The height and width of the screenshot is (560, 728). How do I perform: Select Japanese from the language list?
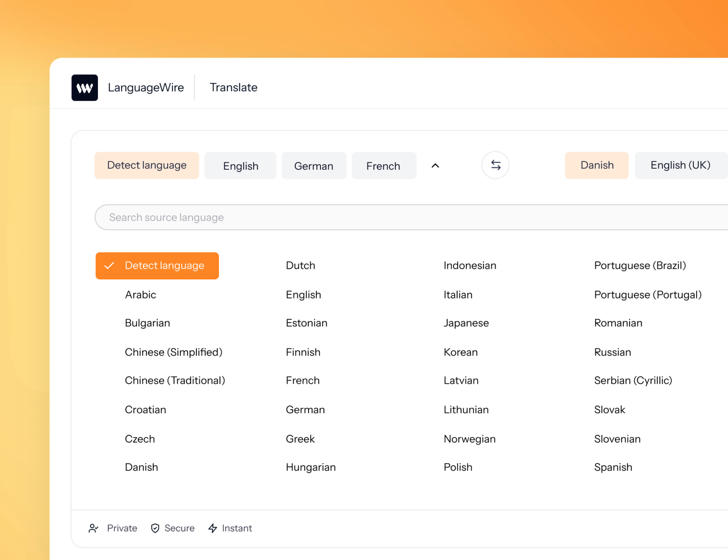466,323
